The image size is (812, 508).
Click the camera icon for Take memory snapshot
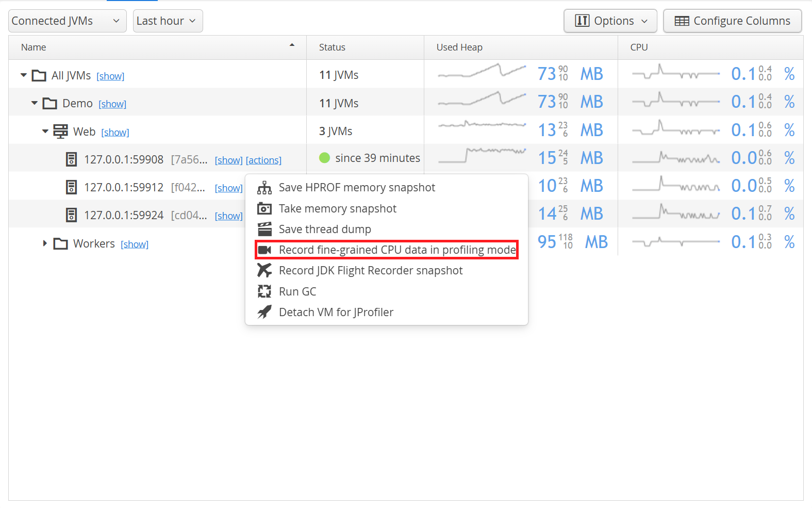(x=264, y=208)
